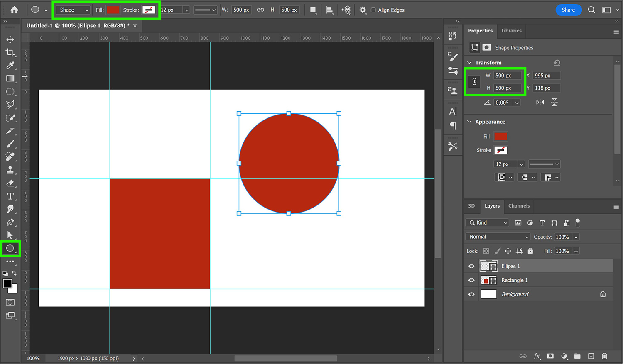
Task: Open the gear path options
Action: 363,10
